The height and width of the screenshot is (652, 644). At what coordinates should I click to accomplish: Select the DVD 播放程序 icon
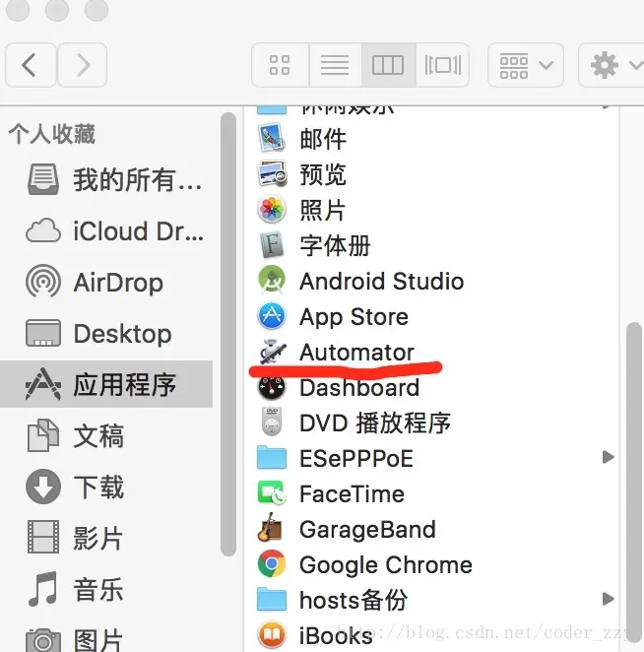click(x=272, y=423)
